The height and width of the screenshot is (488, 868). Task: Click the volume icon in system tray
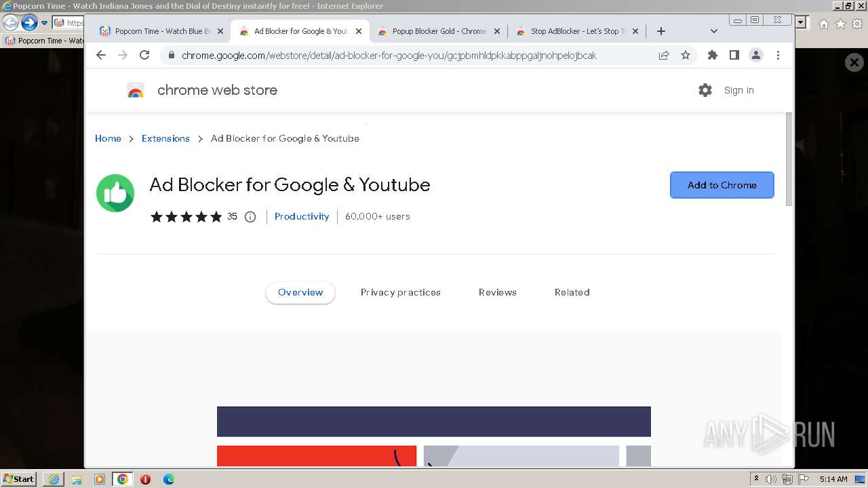[771, 479]
